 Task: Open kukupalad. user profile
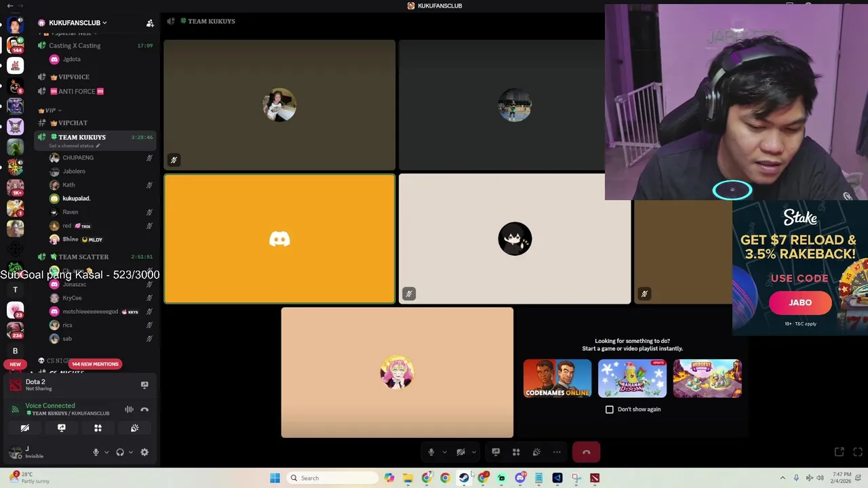[x=76, y=198]
